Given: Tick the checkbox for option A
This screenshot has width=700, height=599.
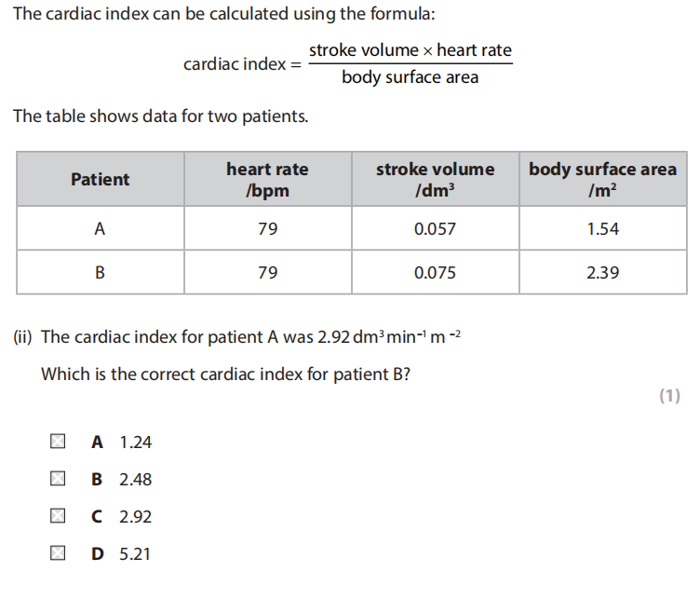Looking at the screenshot, I should coord(58,442).
